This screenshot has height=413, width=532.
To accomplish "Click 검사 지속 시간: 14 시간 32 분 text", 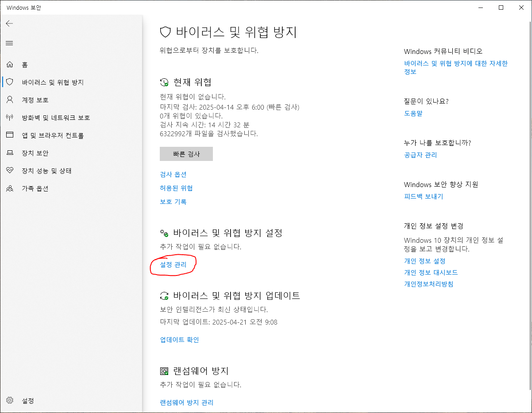I will [x=204, y=125].
